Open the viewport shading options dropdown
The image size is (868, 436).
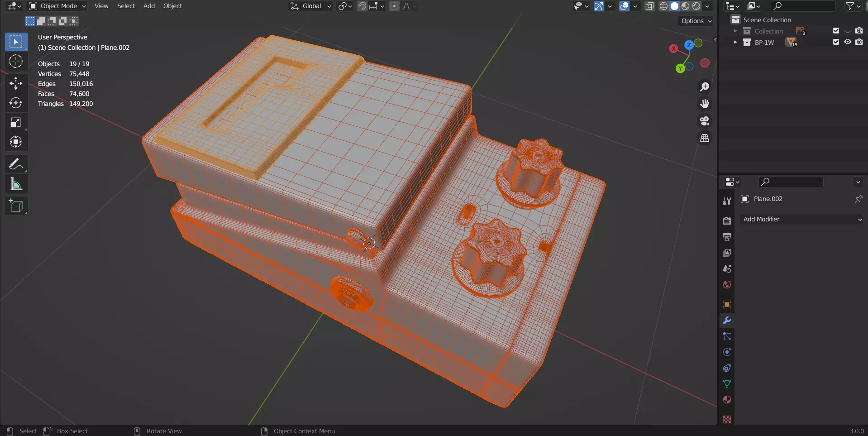(707, 6)
